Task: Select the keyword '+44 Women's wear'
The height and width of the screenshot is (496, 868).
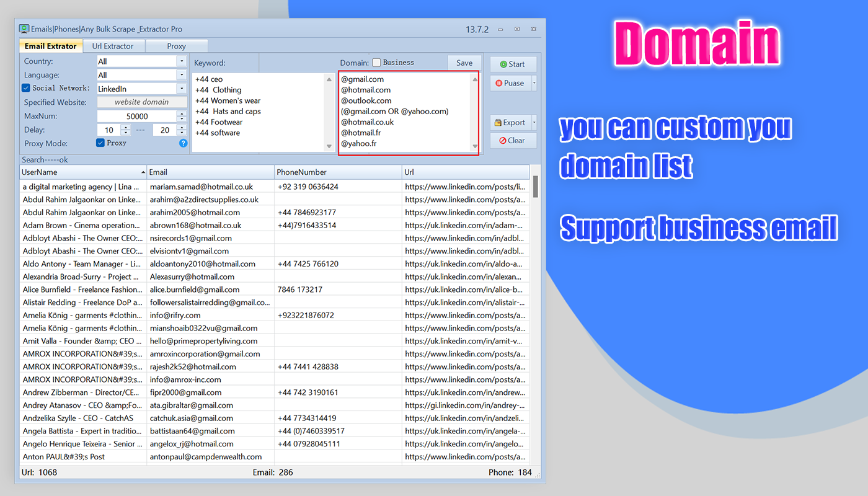Action: pyautogui.click(x=228, y=100)
